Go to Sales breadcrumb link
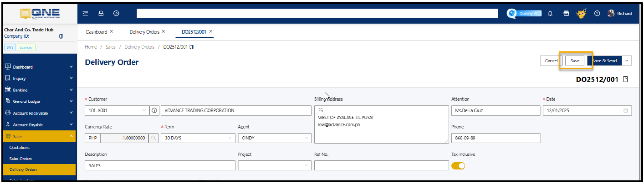Image resolution: width=644 pixels, height=184 pixels. [111, 47]
